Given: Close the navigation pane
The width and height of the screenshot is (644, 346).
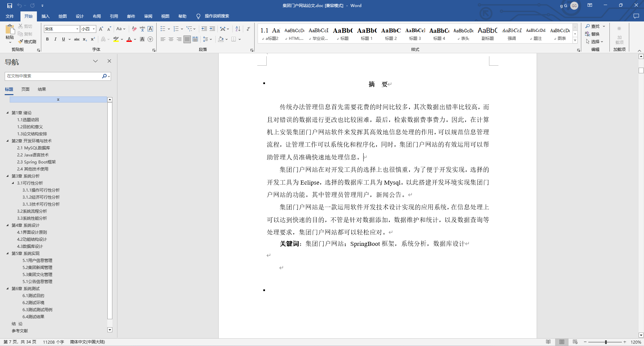Looking at the screenshot, I should [x=109, y=61].
